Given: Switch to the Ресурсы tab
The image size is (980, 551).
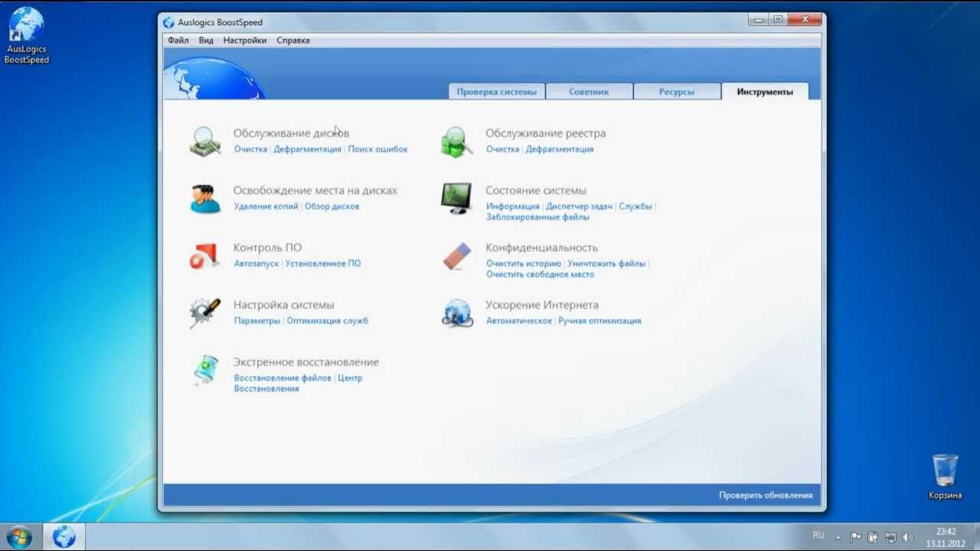Looking at the screenshot, I should pos(677,92).
